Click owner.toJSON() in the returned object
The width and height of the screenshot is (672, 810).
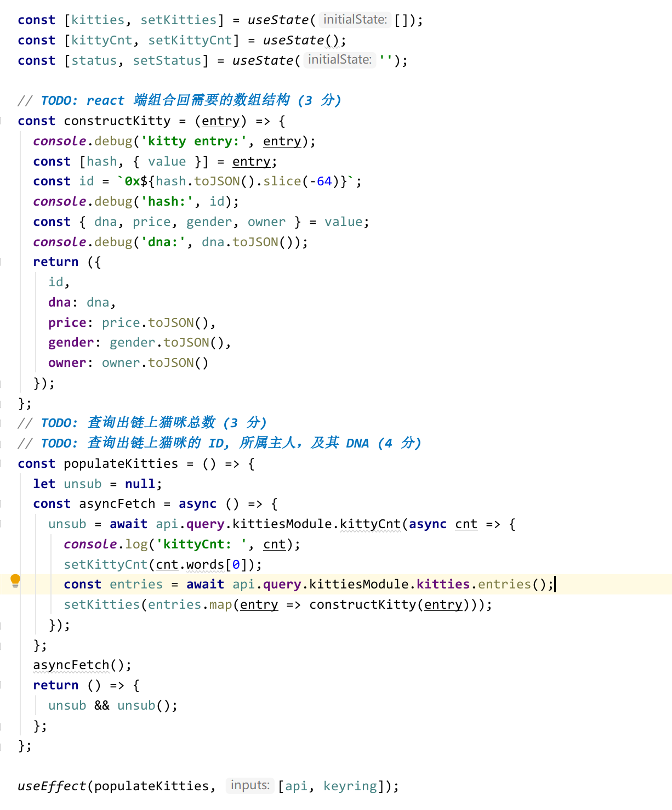click(156, 362)
